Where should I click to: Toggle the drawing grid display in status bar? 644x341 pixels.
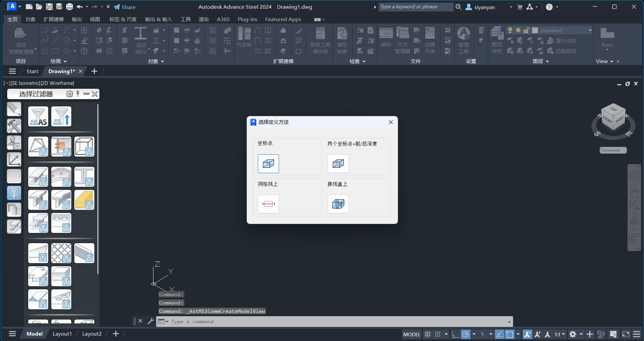(x=427, y=334)
